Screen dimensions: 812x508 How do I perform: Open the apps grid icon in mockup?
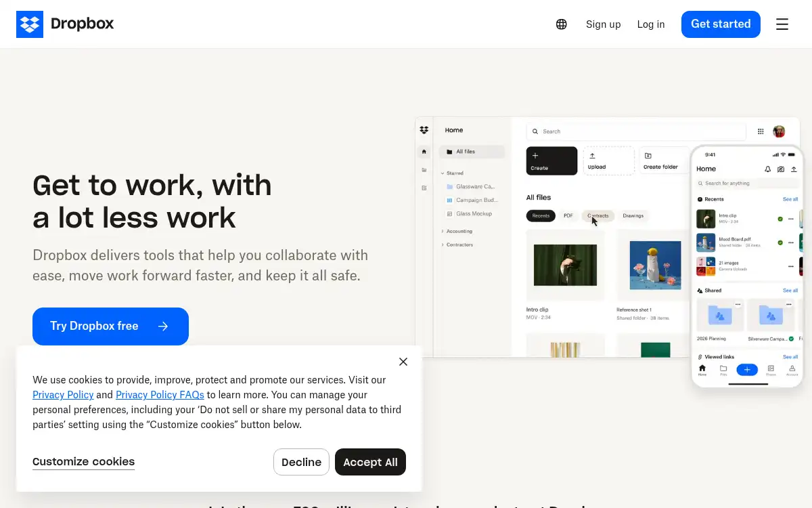tap(761, 131)
